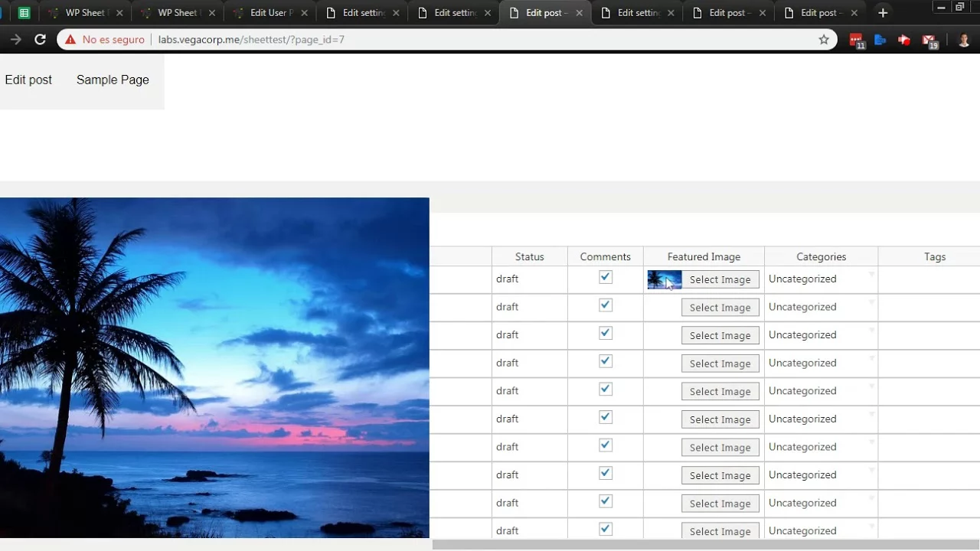Toggle Comments checkbox in the second row

(x=606, y=305)
